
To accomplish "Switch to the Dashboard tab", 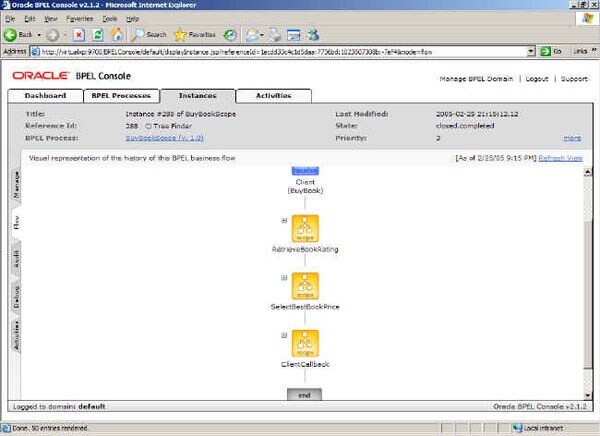I will (x=46, y=96).
